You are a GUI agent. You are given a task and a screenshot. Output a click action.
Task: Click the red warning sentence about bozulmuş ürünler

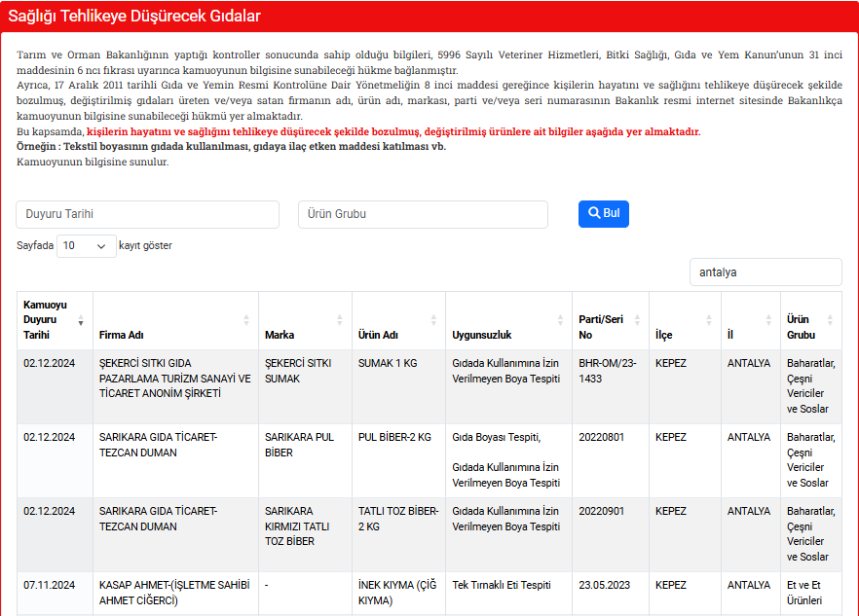tap(393, 131)
